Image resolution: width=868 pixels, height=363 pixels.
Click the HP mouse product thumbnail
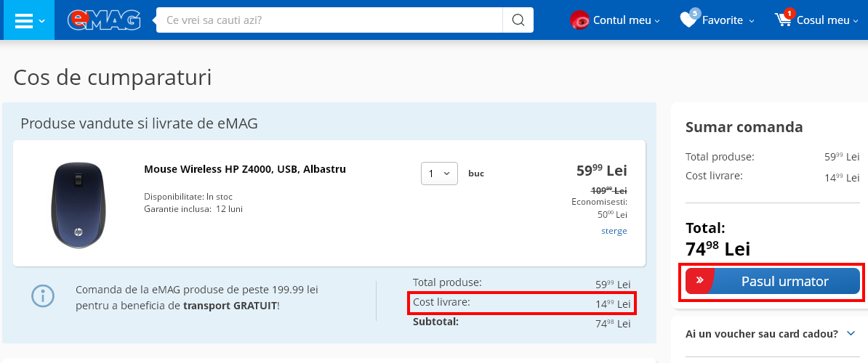coord(77,204)
